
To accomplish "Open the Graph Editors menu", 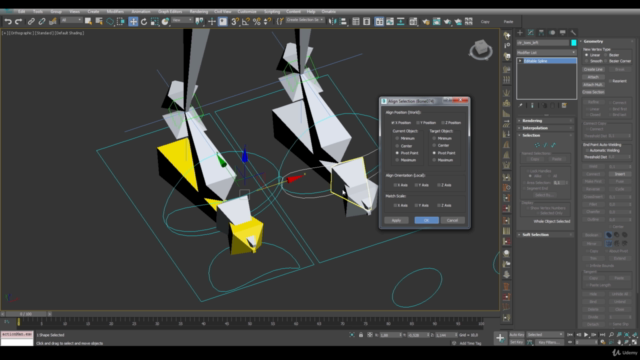I will 170,11.
